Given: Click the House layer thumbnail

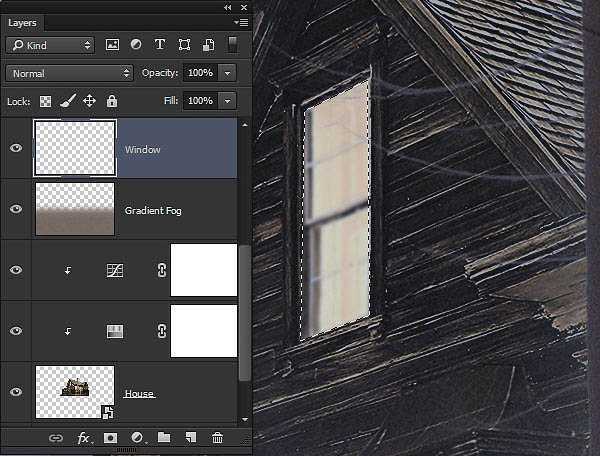Looking at the screenshot, I should point(75,392).
